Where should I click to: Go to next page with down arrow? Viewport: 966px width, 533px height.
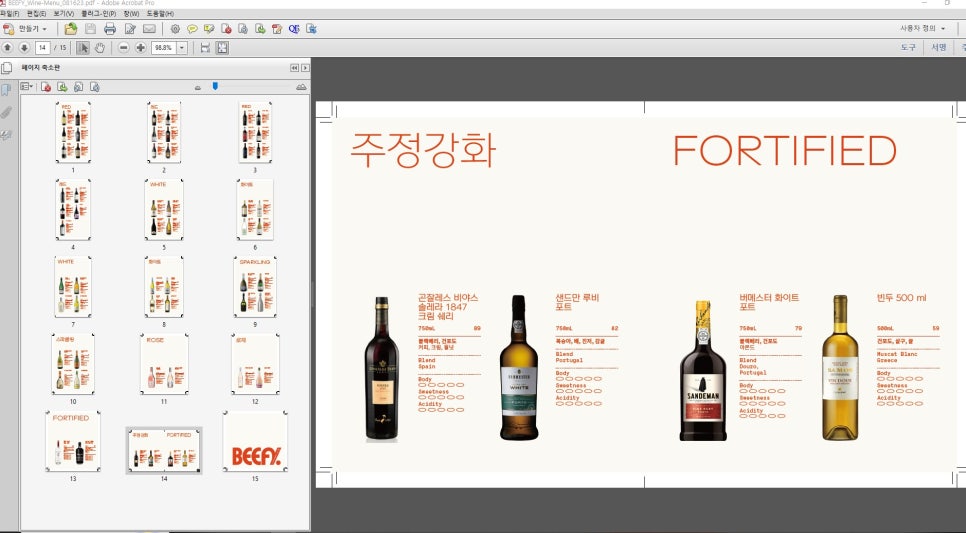[24, 47]
